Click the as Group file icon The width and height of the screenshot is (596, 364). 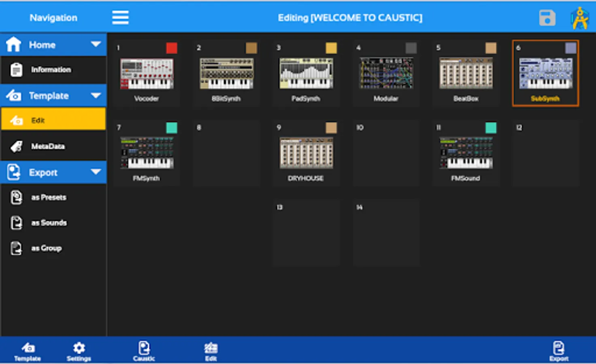(x=16, y=248)
